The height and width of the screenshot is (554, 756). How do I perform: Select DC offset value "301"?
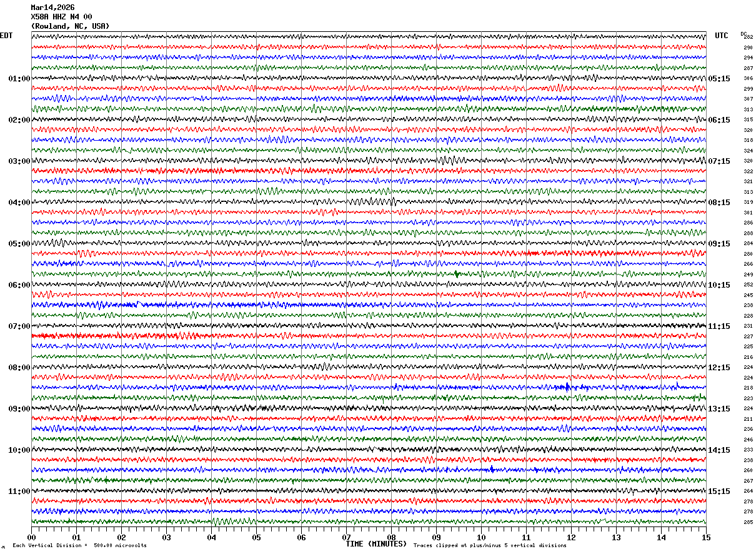(x=748, y=213)
